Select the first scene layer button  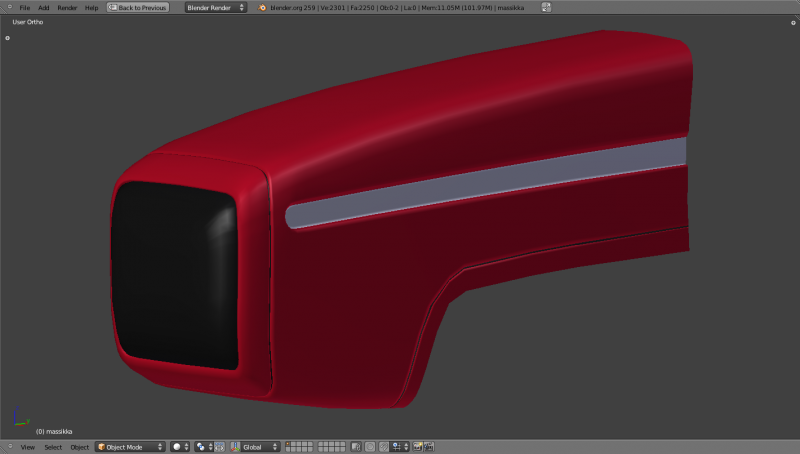289,444
